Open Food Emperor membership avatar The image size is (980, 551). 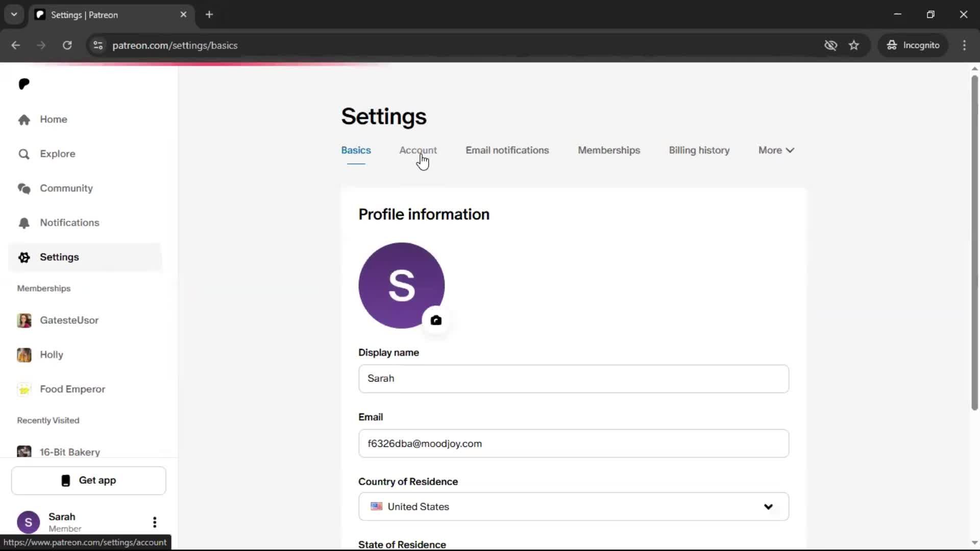coord(24,389)
